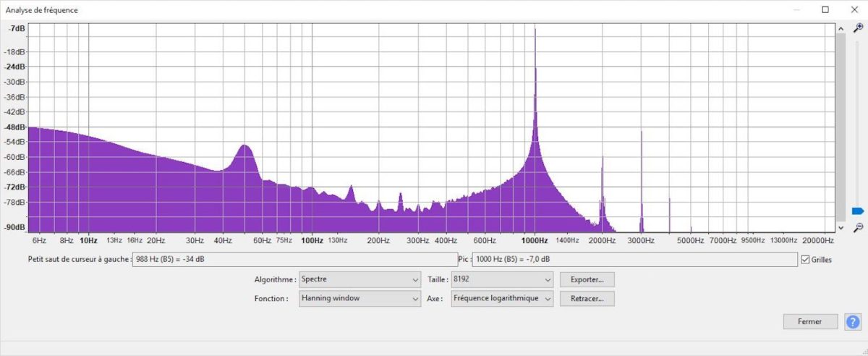Open the Algorithme dropdown showing Spectre
The width and height of the screenshot is (868, 356).
coord(360,279)
